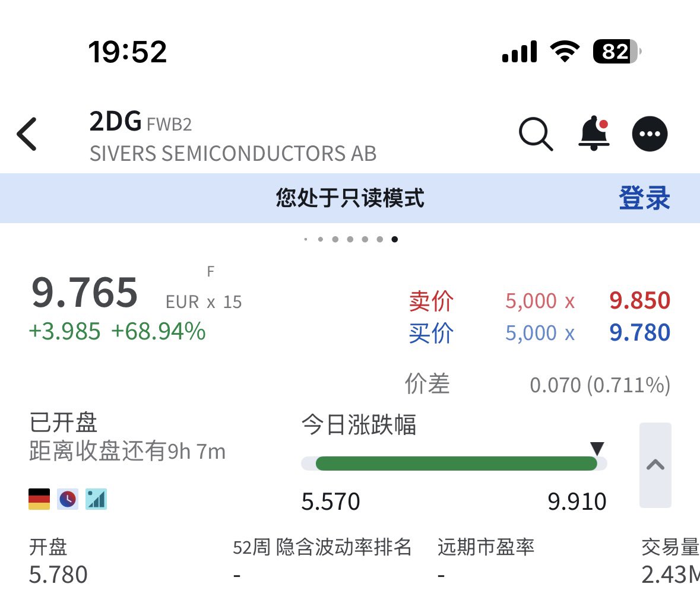Tap the ask price 9.850
Screen dimensions: 700x600
tap(639, 300)
